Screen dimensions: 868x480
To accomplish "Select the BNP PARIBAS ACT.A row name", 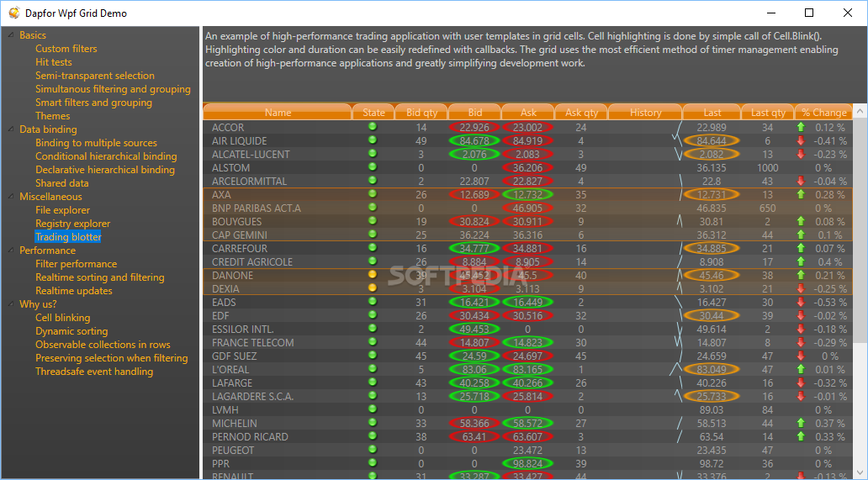I will [x=257, y=208].
